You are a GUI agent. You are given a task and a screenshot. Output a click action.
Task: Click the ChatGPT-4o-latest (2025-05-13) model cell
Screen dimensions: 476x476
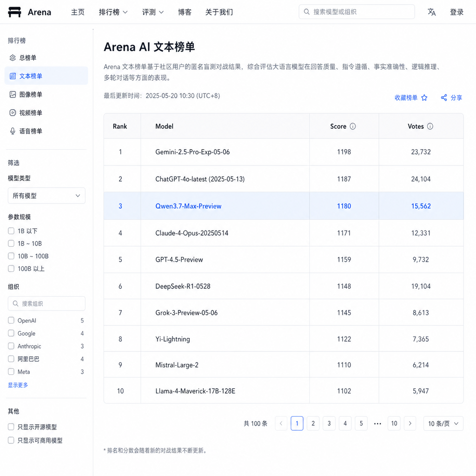pos(225,179)
